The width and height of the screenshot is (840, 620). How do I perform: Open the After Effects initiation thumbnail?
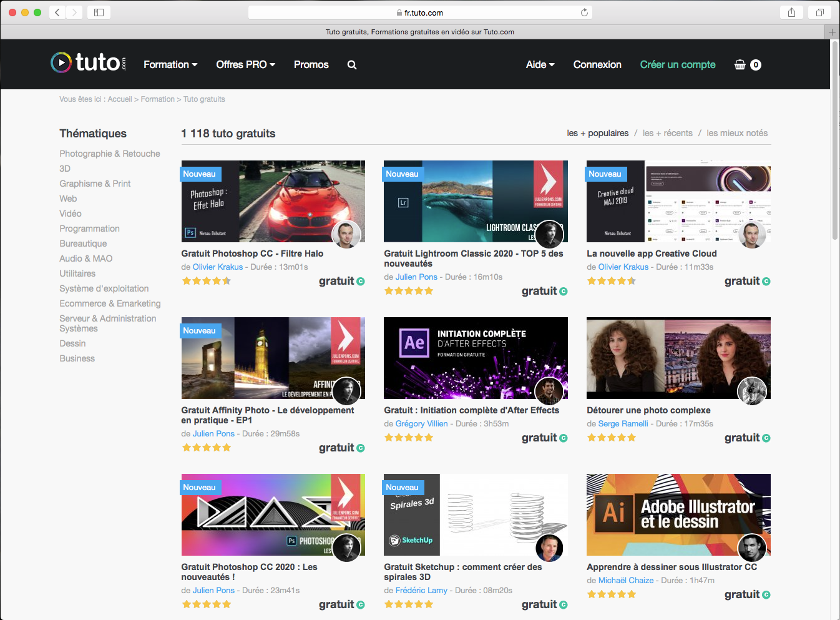coord(476,358)
